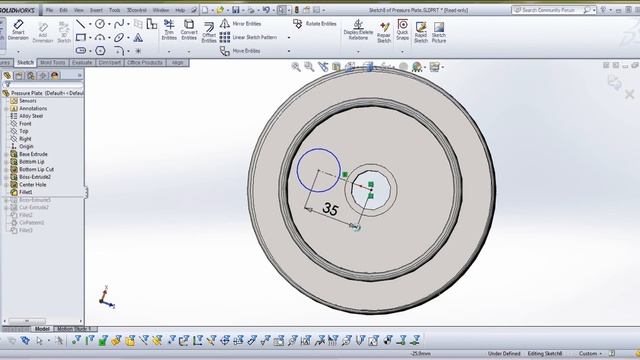Click the New document icon

205,10
